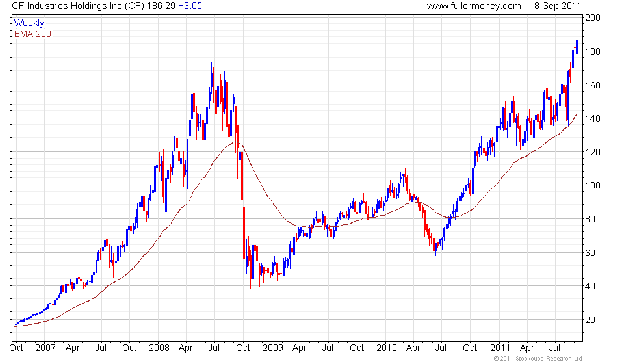Select the red EMA 200 legend label
637x364 pixels.
click(x=32, y=34)
